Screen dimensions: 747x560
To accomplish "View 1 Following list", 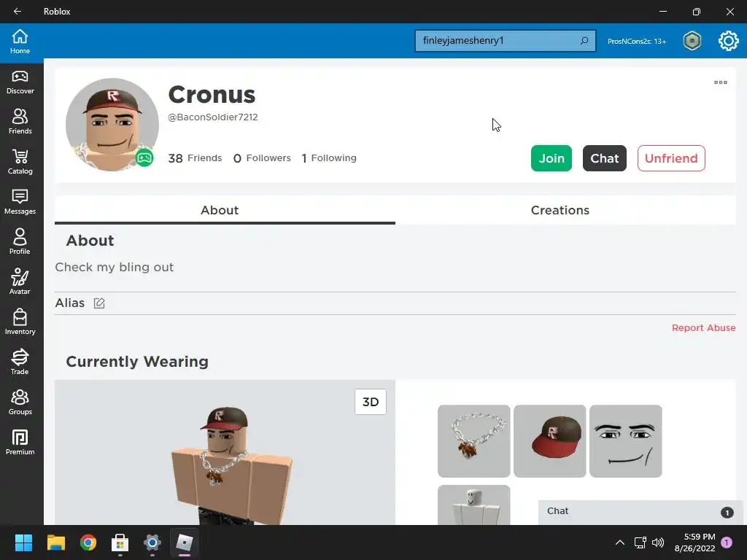I will point(329,158).
